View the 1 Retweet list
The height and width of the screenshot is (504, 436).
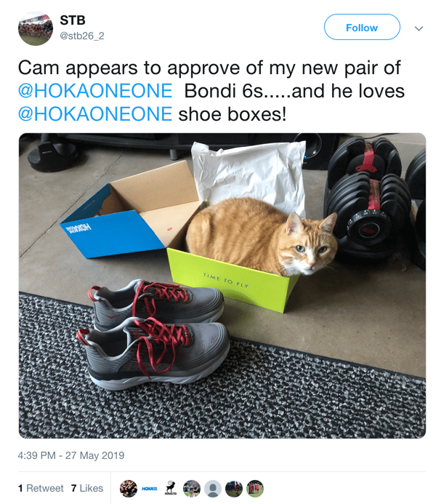pos(41,488)
